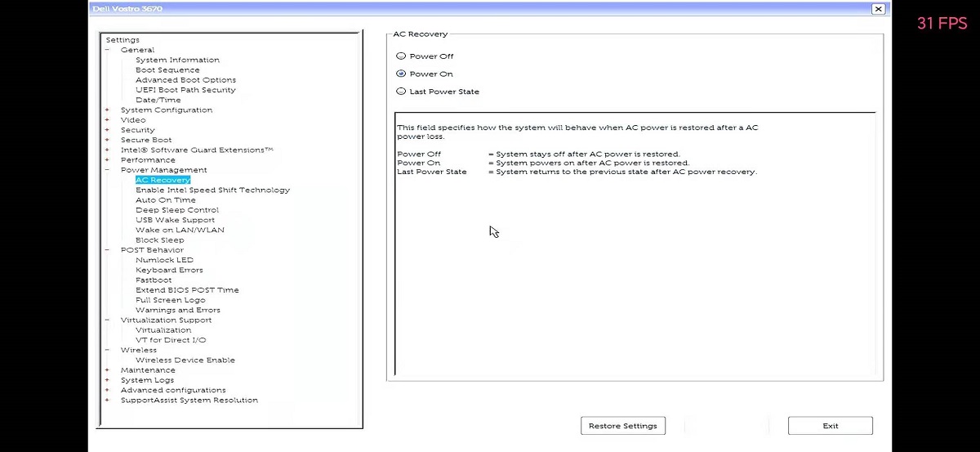Select the Power Off radio button
The width and height of the screenshot is (980, 452).
(x=400, y=56)
